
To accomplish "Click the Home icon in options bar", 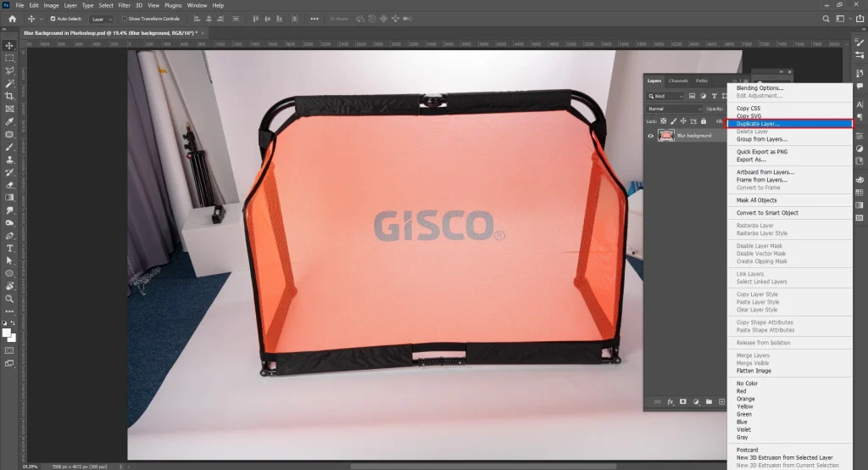I will coord(12,18).
